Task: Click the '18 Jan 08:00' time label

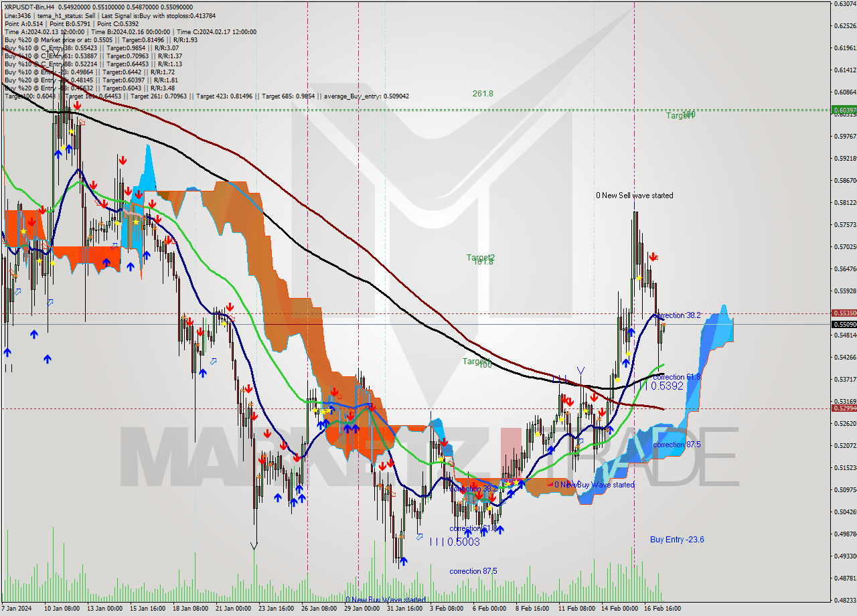Action: [x=189, y=609]
